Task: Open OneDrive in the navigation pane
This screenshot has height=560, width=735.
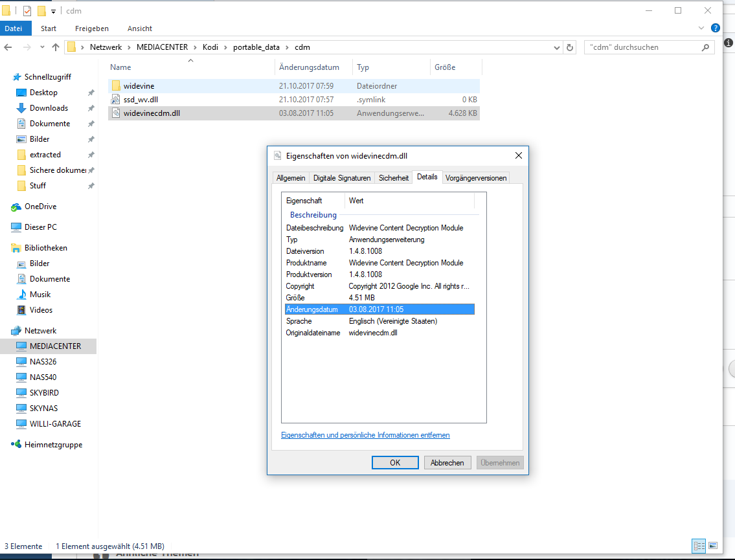Action: [x=40, y=207]
